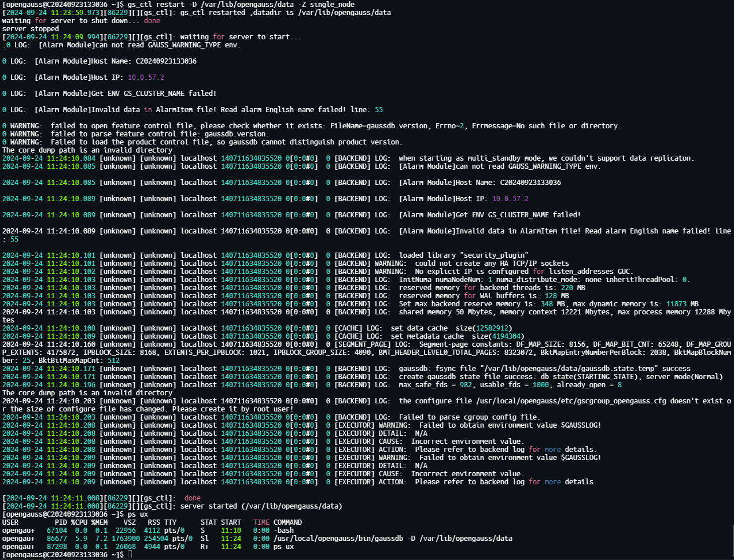
Task: Click the timestamp '2024-09-24 11:24:09.994'
Action: (x=53, y=36)
